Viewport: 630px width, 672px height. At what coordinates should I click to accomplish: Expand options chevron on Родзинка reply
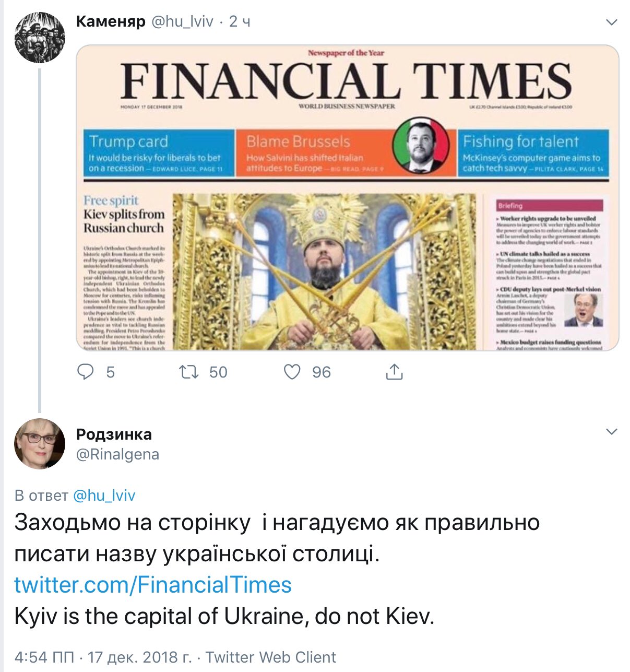tap(611, 432)
